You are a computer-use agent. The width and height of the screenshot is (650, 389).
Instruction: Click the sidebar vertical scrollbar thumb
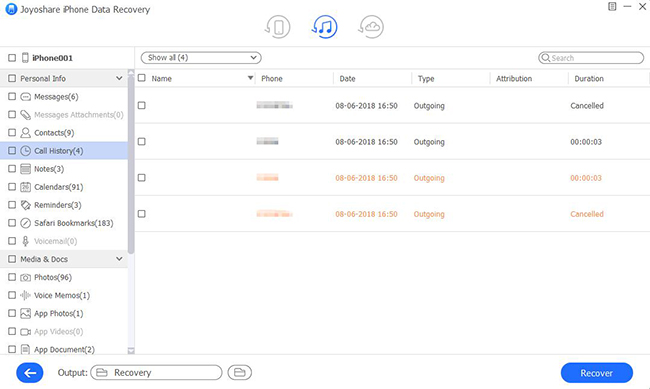[131, 164]
